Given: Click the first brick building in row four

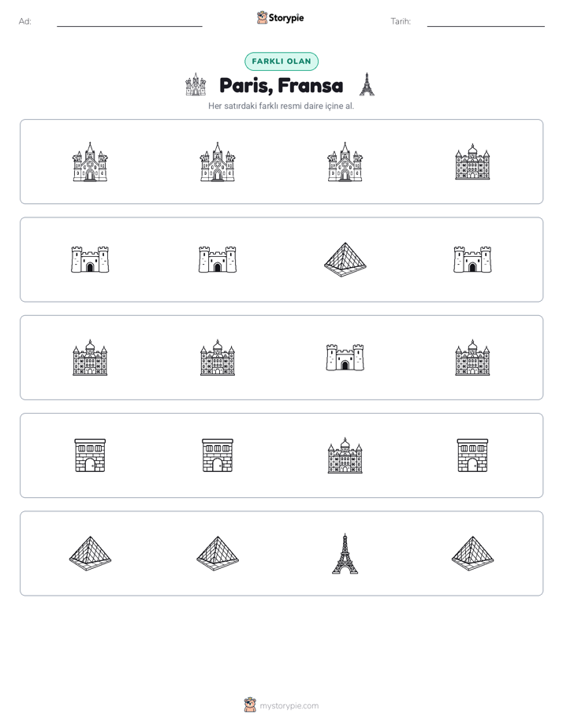Looking at the screenshot, I should [90, 455].
